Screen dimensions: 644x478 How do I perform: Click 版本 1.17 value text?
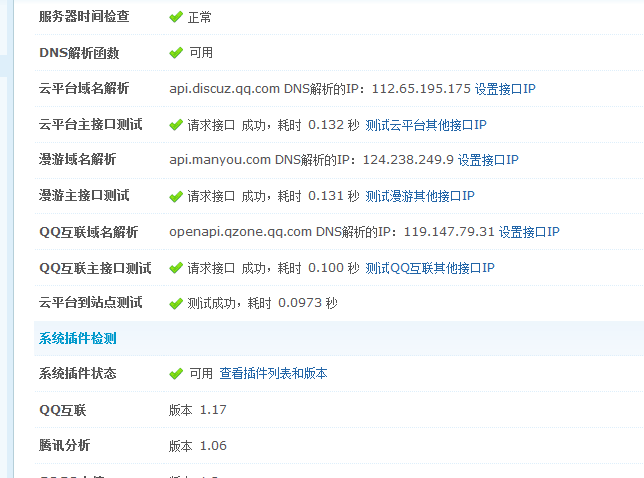click(198, 410)
